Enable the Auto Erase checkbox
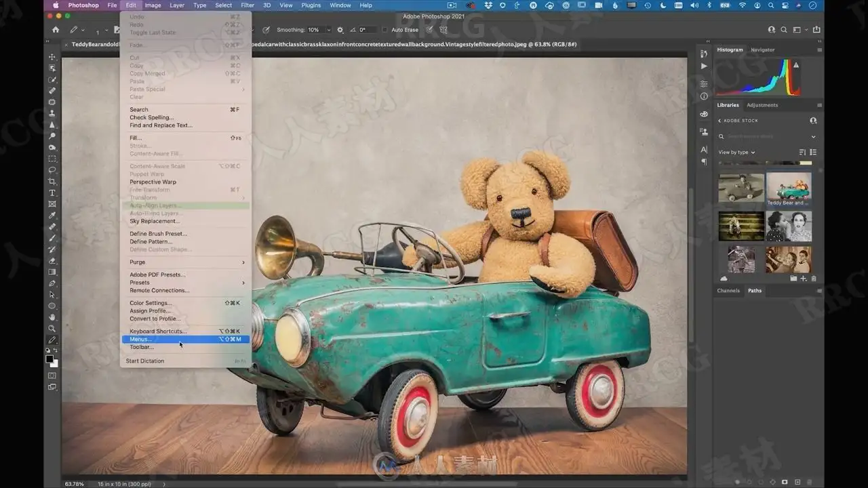The height and width of the screenshot is (488, 868). [385, 30]
